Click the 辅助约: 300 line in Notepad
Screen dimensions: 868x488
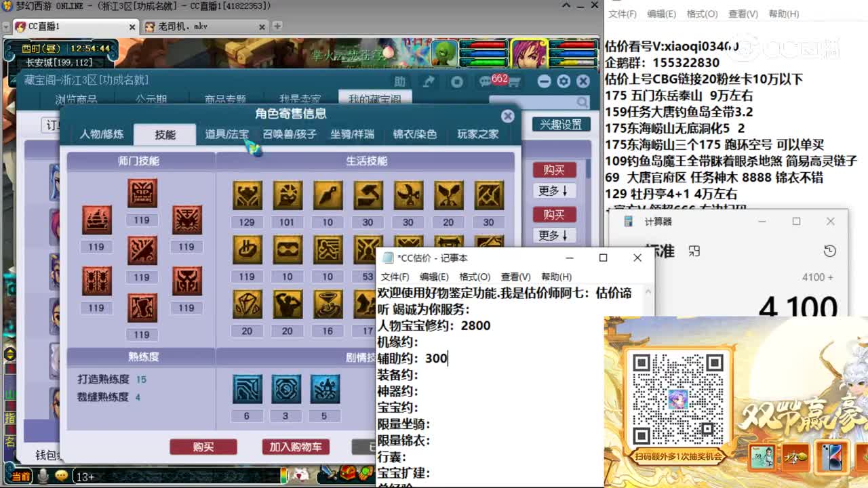click(x=413, y=358)
